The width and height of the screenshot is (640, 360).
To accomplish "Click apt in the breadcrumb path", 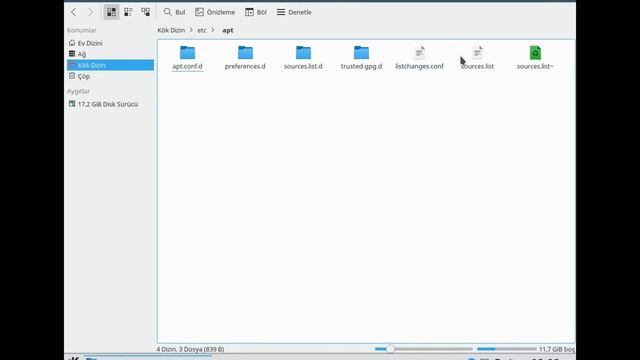I will [x=228, y=30].
